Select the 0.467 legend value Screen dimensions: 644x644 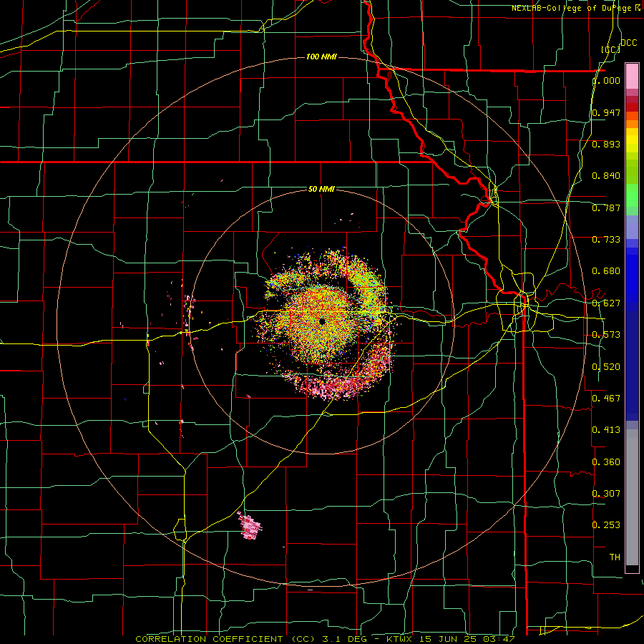[606, 398]
